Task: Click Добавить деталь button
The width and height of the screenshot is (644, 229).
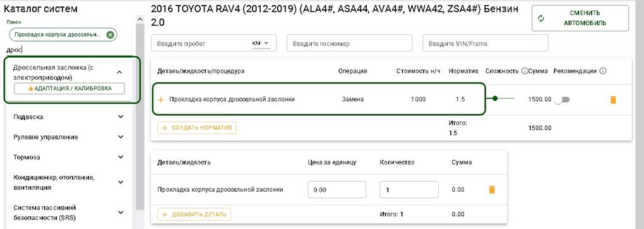Action: pyautogui.click(x=194, y=214)
